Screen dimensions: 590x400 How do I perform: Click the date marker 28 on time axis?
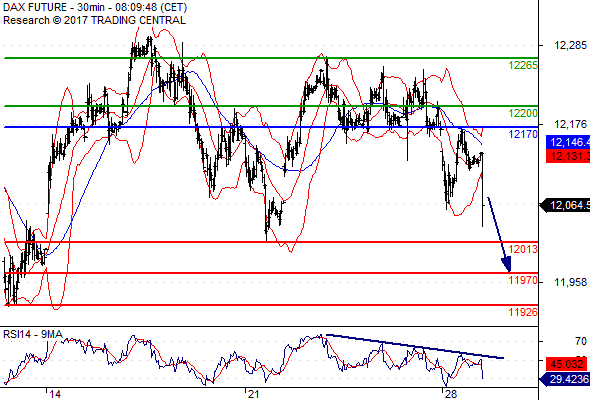[x=451, y=394]
